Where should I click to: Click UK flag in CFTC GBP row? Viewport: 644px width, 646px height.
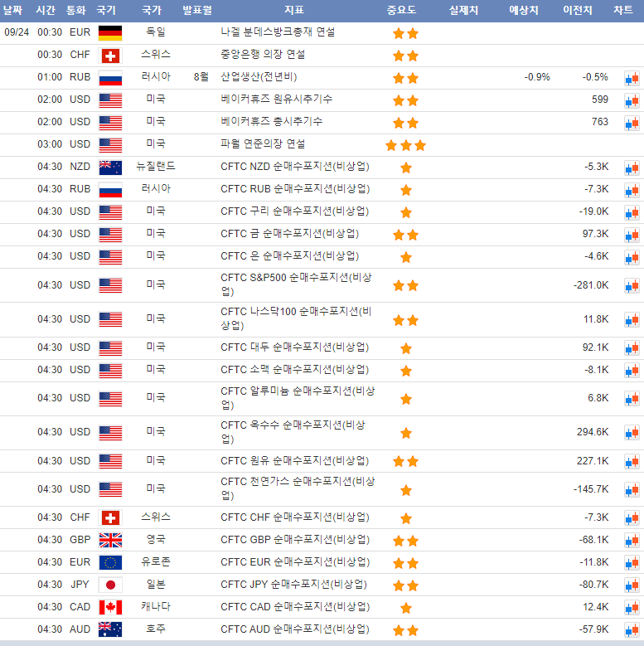coord(110,540)
